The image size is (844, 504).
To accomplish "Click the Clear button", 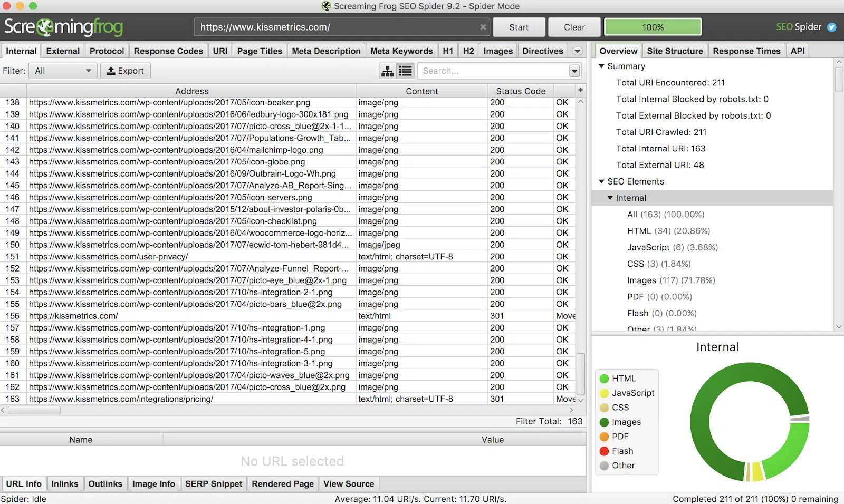I will coord(574,27).
